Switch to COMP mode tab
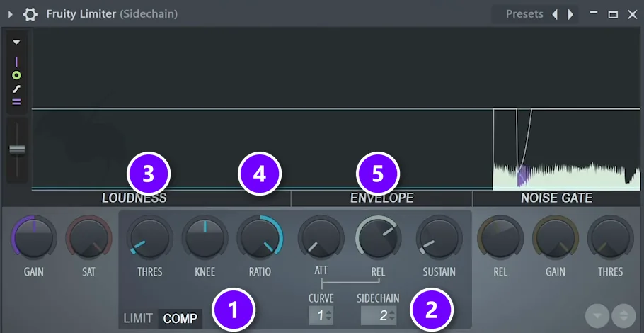644x333 pixels. (180, 318)
